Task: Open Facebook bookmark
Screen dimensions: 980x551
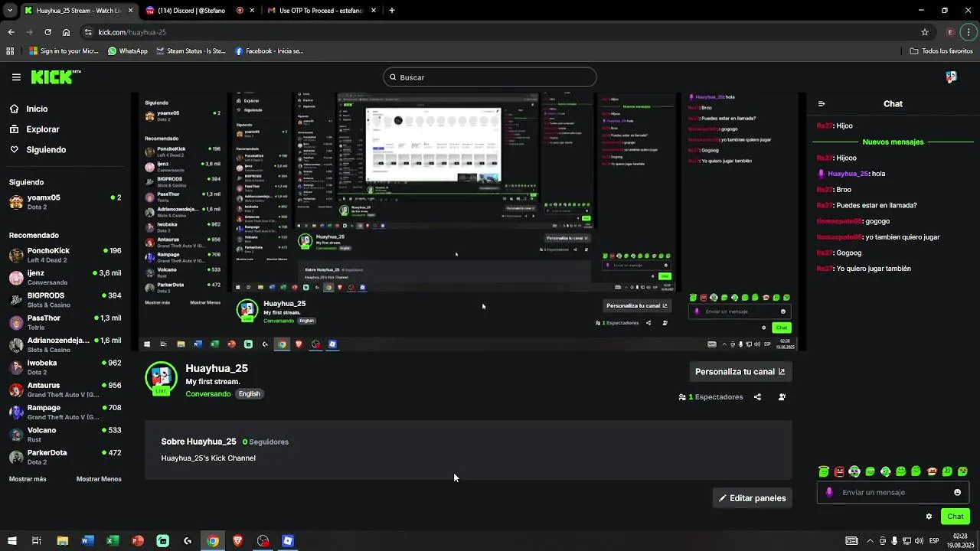Action: coord(269,51)
